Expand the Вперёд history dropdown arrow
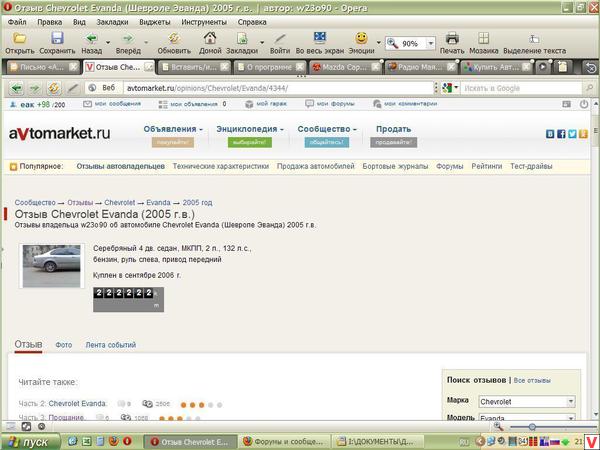Image resolution: width=600 pixels, height=450 pixels. pyautogui.click(x=146, y=42)
